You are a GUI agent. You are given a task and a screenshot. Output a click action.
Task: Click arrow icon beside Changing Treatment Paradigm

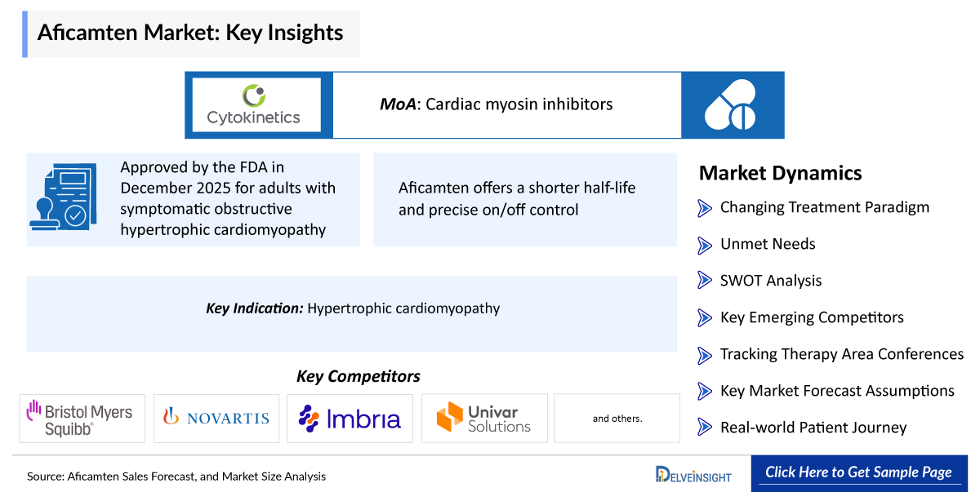705,208
